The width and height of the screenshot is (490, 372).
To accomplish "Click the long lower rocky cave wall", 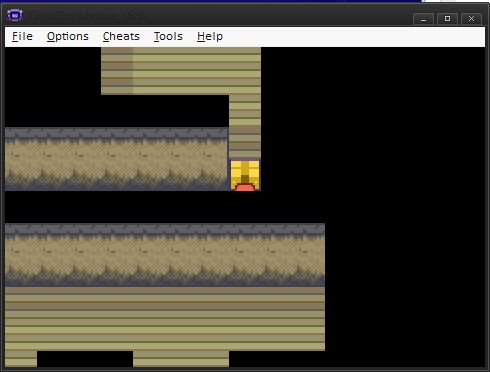I will [165, 255].
